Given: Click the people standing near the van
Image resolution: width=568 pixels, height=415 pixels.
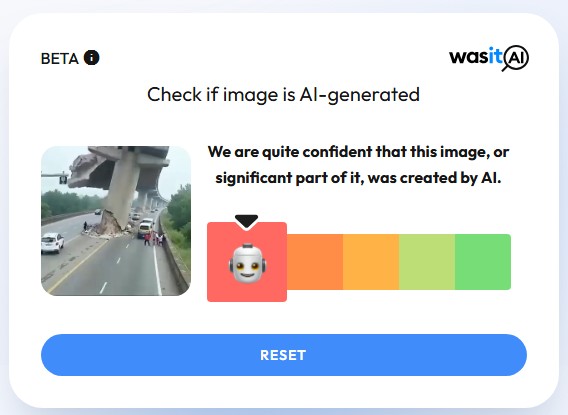Looking at the screenshot, I should tap(155, 239).
